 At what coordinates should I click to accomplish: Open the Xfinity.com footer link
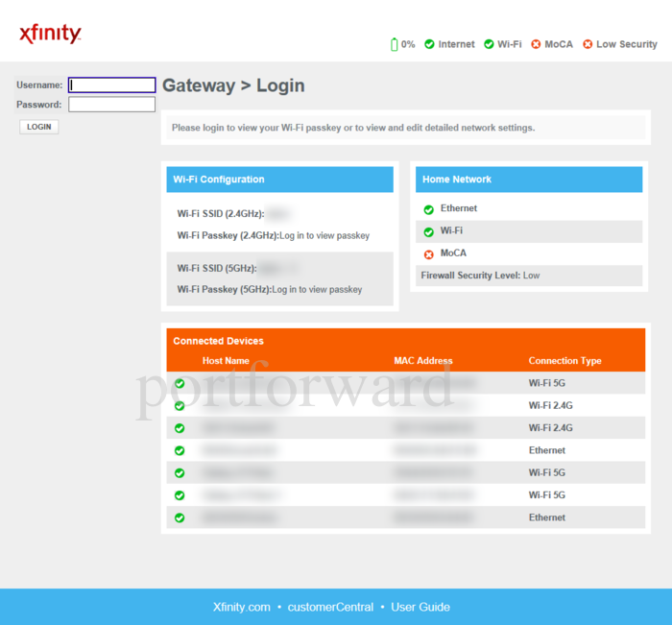[x=241, y=607]
